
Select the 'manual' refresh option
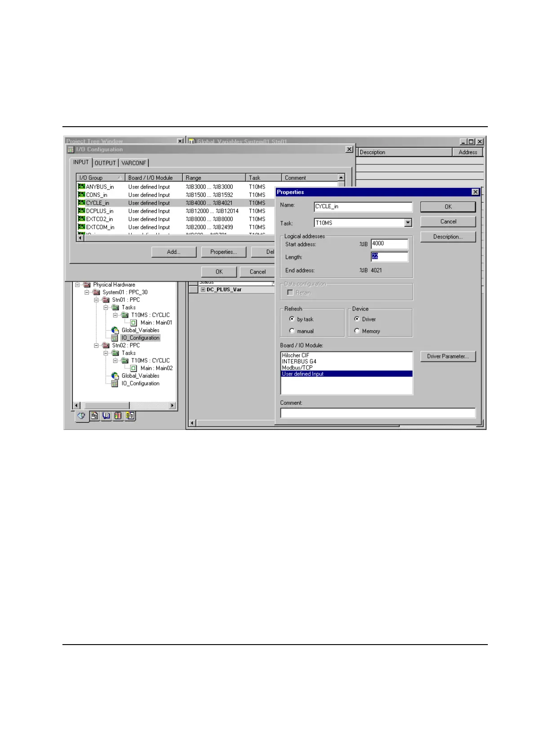(292, 331)
